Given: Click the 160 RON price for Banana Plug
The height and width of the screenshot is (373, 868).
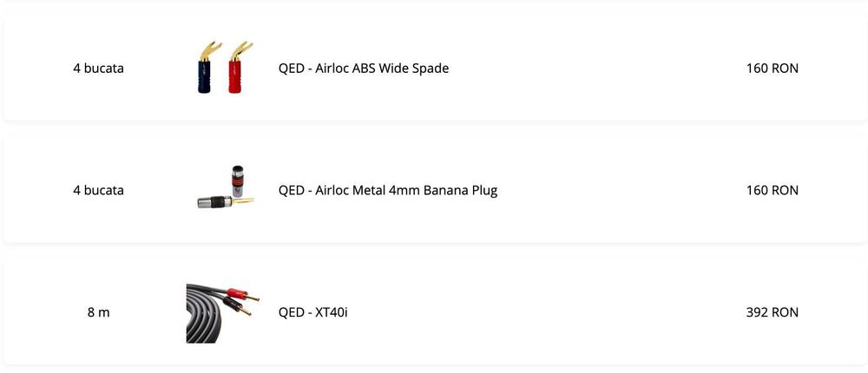Looking at the screenshot, I should (x=772, y=190).
